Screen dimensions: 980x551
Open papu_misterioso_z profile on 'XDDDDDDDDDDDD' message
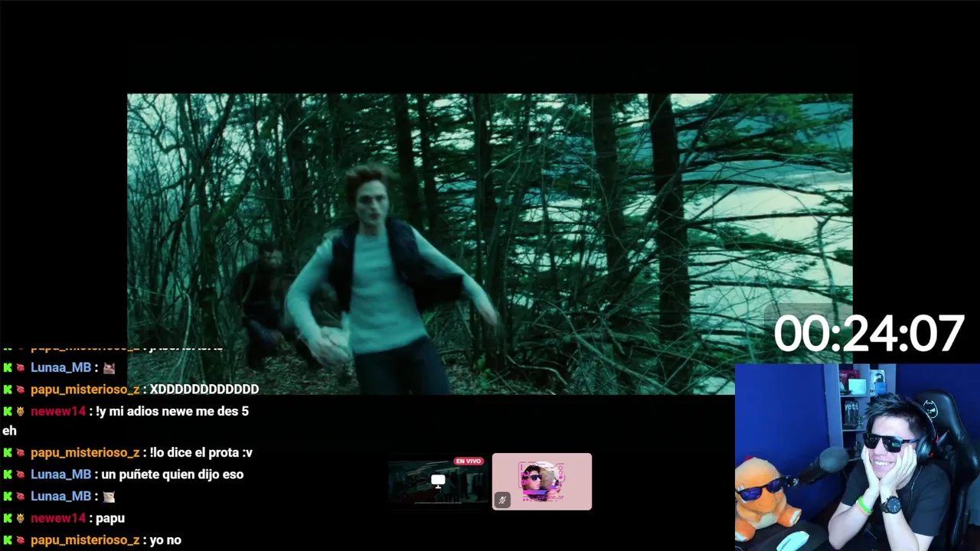(85, 390)
